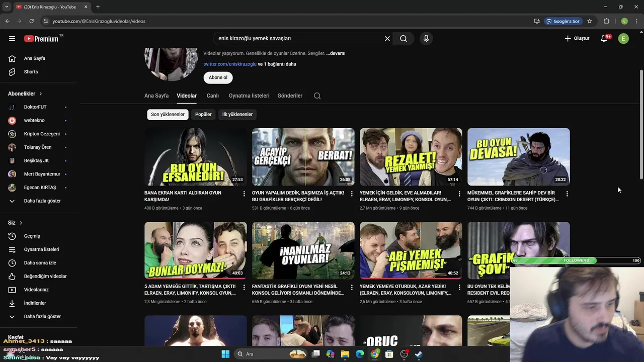Select the İlk yüklenenler filter chip
This screenshot has width=644, height=362.
(237, 114)
